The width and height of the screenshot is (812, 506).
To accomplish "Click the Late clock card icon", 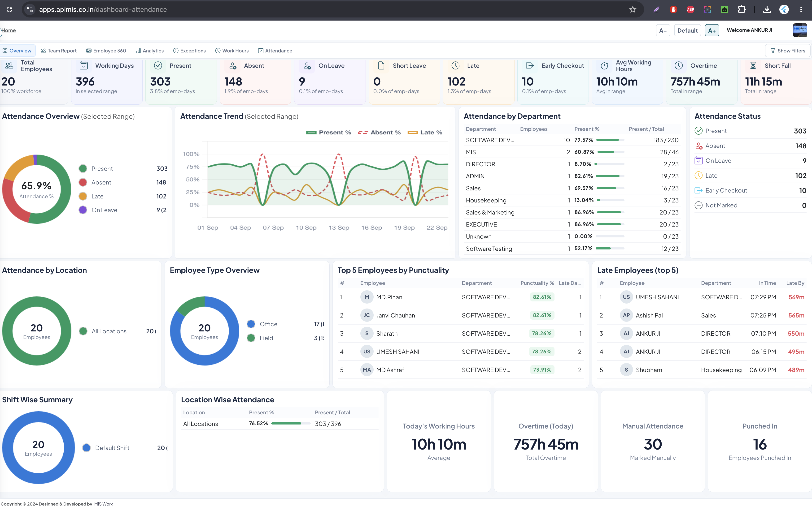I will [456, 66].
